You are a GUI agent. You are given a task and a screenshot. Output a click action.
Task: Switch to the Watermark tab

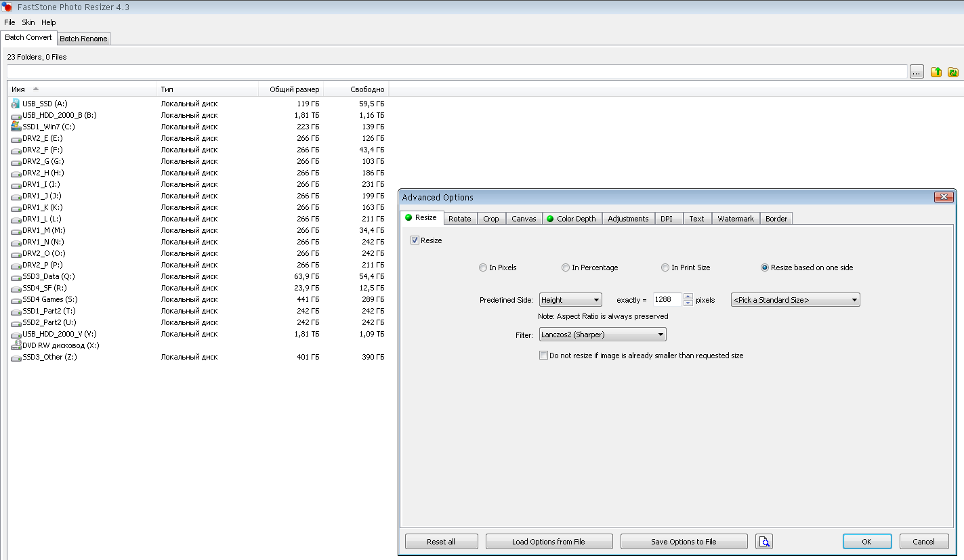pyautogui.click(x=735, y=219)
